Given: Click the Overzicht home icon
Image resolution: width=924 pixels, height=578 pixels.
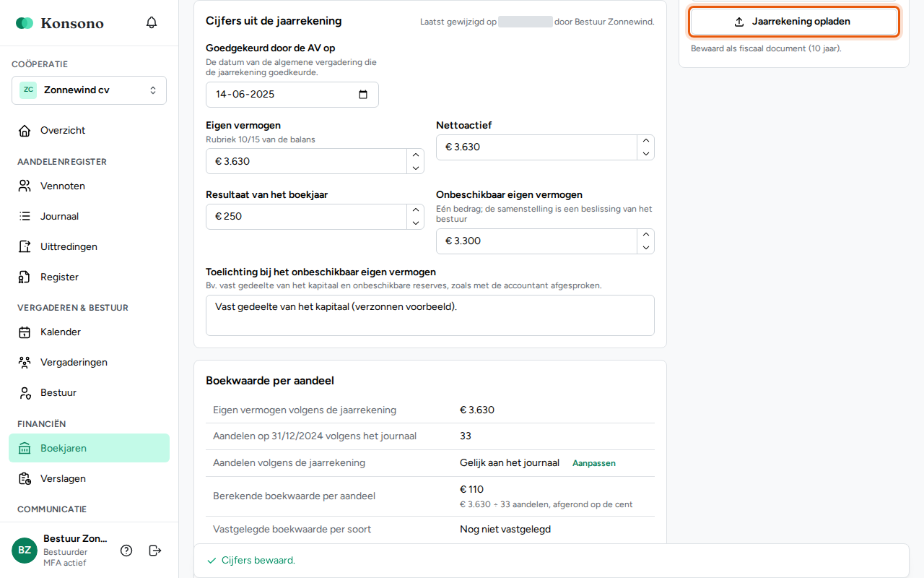Looking at the screenshot, I should 25,131.
